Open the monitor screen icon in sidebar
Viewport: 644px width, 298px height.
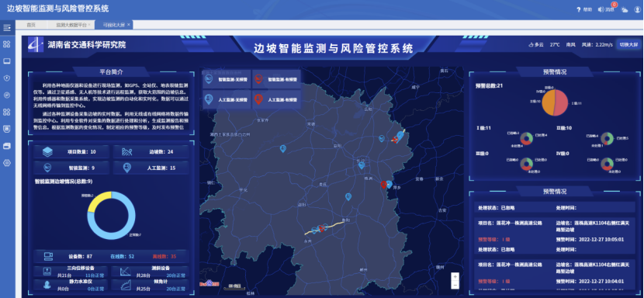[6, 61]
